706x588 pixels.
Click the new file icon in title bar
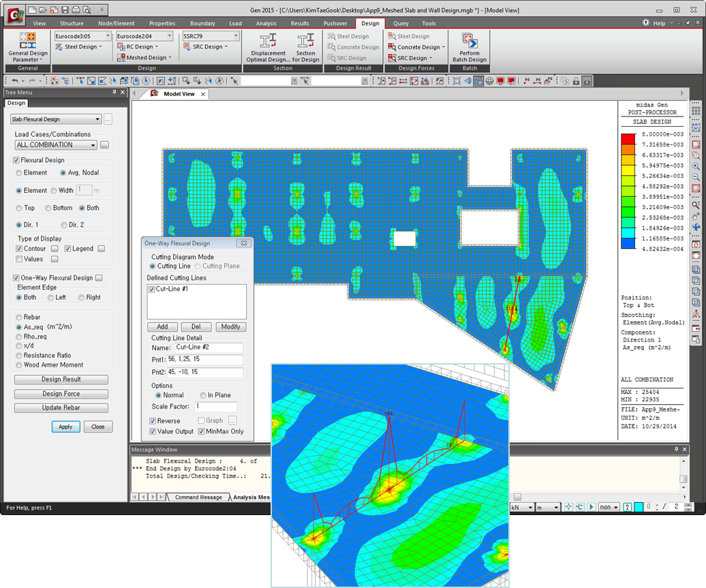pos(32,10)
